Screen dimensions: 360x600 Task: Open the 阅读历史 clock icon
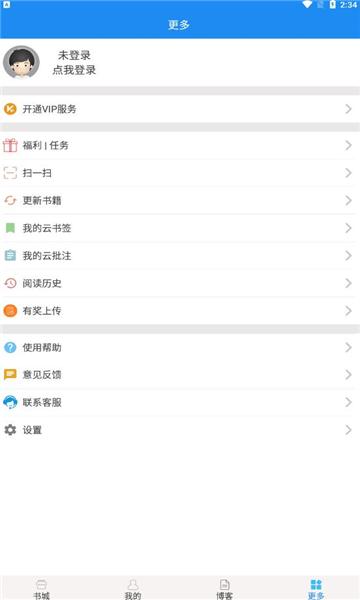(x=10, y=283)
